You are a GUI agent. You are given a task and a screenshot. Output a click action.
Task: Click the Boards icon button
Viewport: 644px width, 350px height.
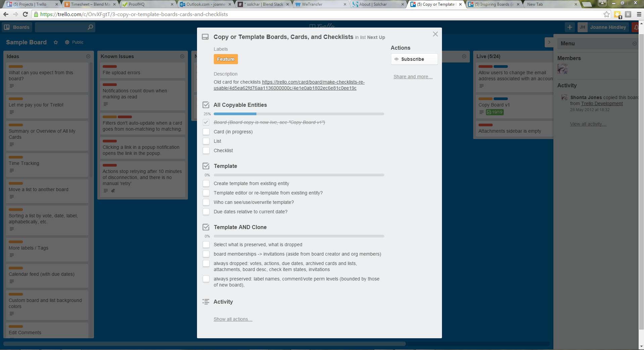coord(17,27)
